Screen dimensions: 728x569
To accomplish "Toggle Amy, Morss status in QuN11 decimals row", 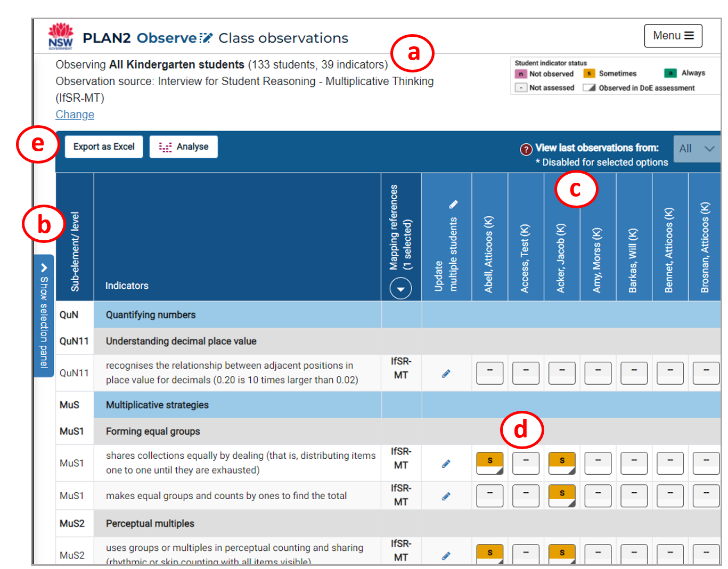I will coord(598,373).
